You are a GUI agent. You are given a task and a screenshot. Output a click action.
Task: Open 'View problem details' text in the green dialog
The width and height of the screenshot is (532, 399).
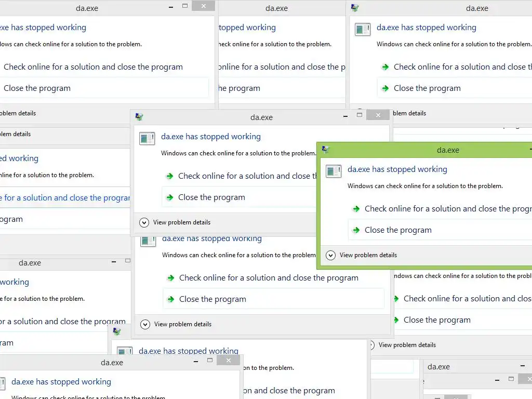[x=368, y=255]
